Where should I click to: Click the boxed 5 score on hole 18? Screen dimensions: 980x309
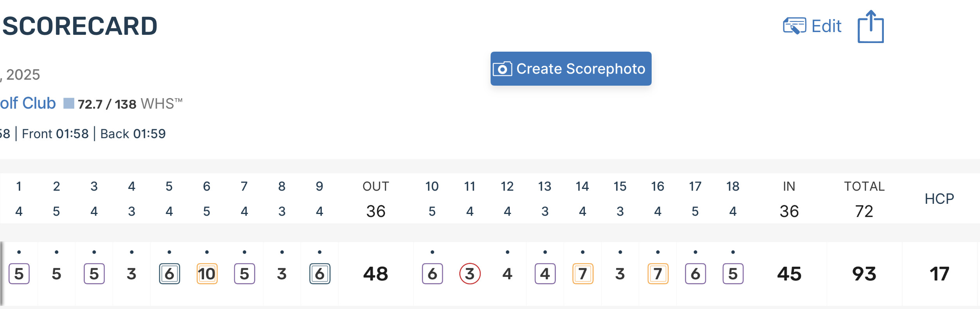(x=733, y=274)
